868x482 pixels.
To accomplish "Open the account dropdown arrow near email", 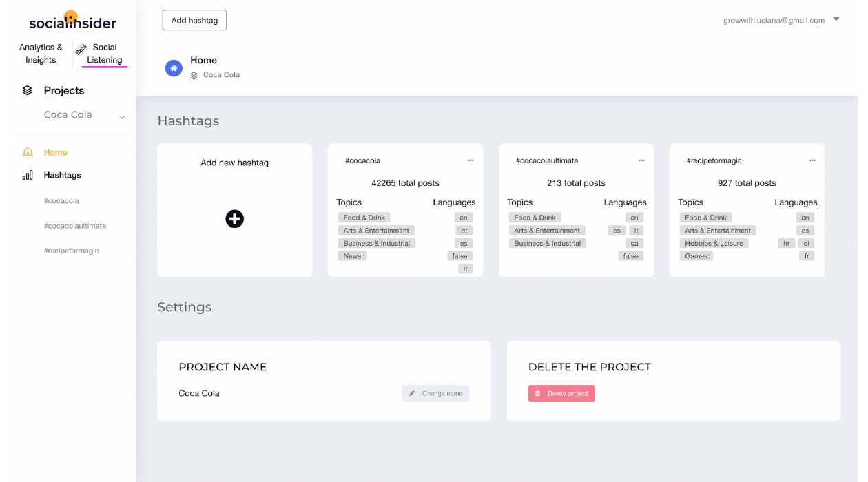I will pos(836,19).
